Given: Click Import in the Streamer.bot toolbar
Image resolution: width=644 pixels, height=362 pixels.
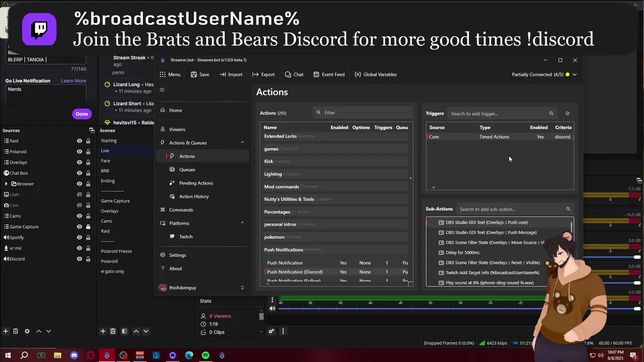Looking at the screenshot, I should tap(231, 74).
